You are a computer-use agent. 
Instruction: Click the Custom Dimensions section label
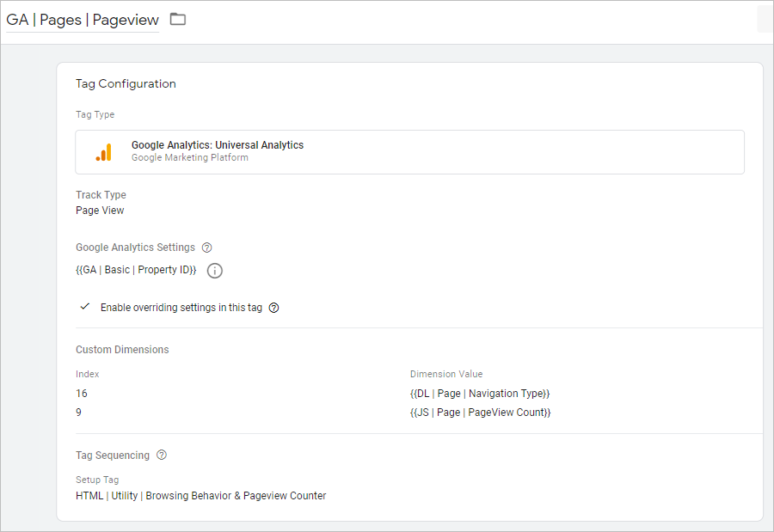pos(122,350)
